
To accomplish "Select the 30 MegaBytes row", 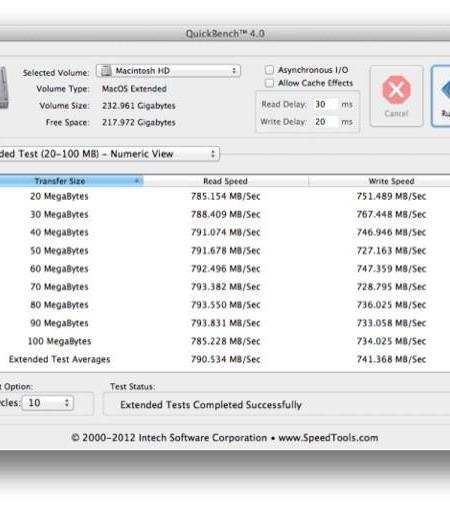I will click(x=225, y=214).
